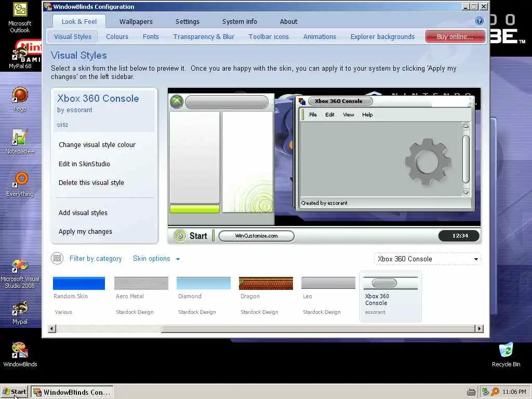Click the Windows Start button on taskbar
The width and height of the screenshot is (532, 399).
click(x=14, y=392)
